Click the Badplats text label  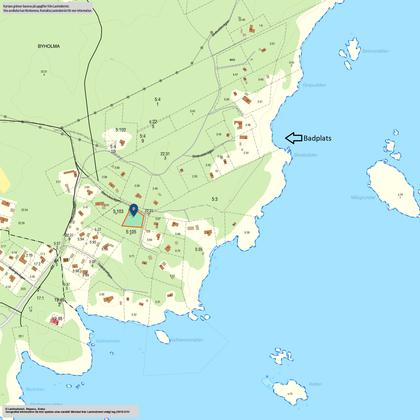coord(317,138)
